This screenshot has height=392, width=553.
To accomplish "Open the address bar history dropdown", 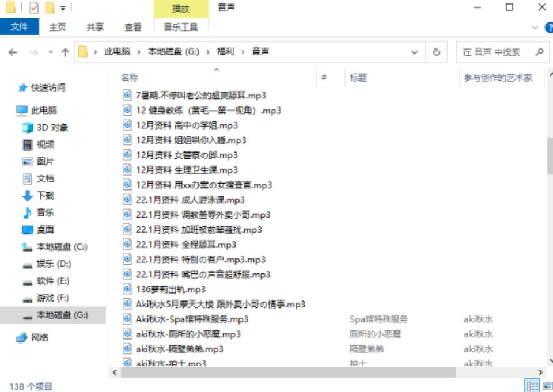I will [414, 52].
